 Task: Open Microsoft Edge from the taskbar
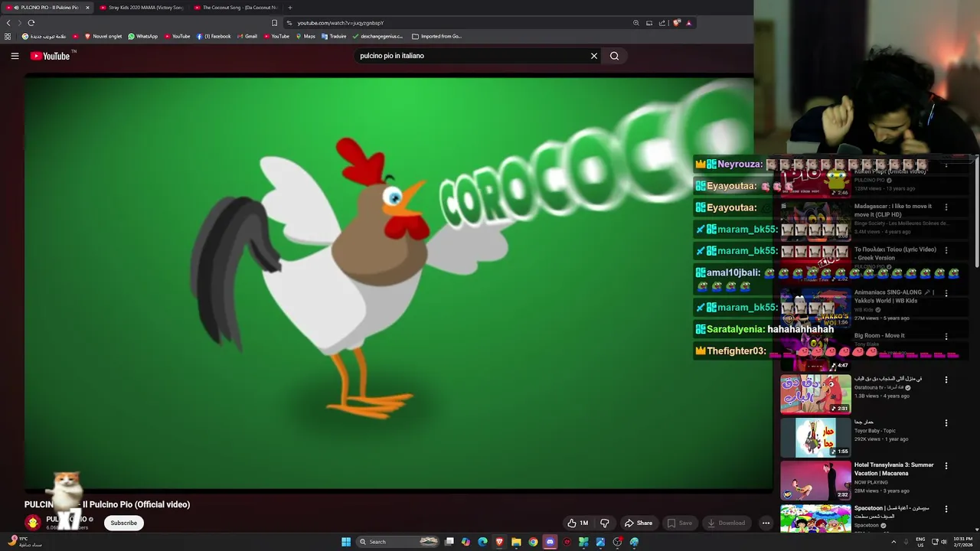pyautogui.click(x=482, y=542)
